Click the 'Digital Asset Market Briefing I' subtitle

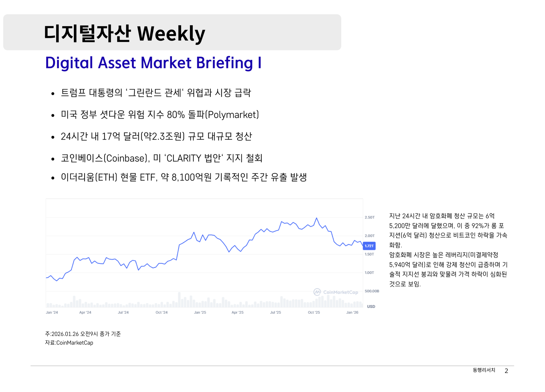coord(153,63)
